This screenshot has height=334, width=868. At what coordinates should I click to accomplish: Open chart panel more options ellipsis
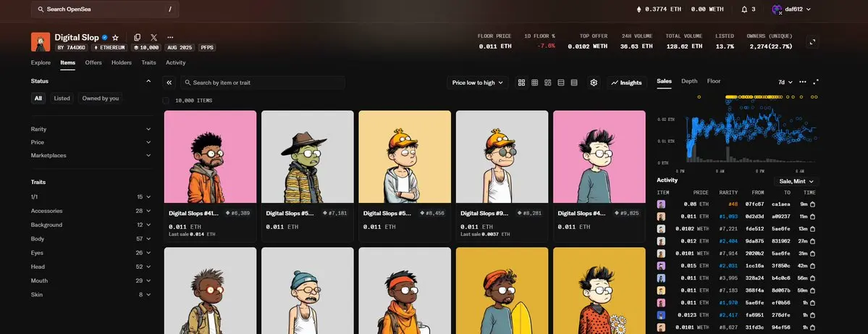pos(803,82)
